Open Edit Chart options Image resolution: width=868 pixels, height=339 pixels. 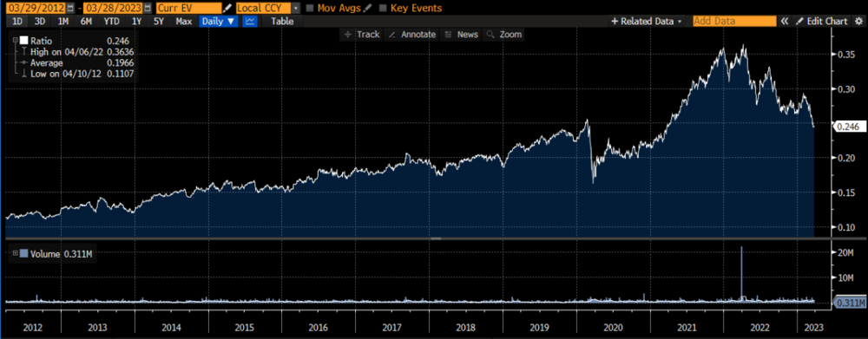click(x=821, y=21)
